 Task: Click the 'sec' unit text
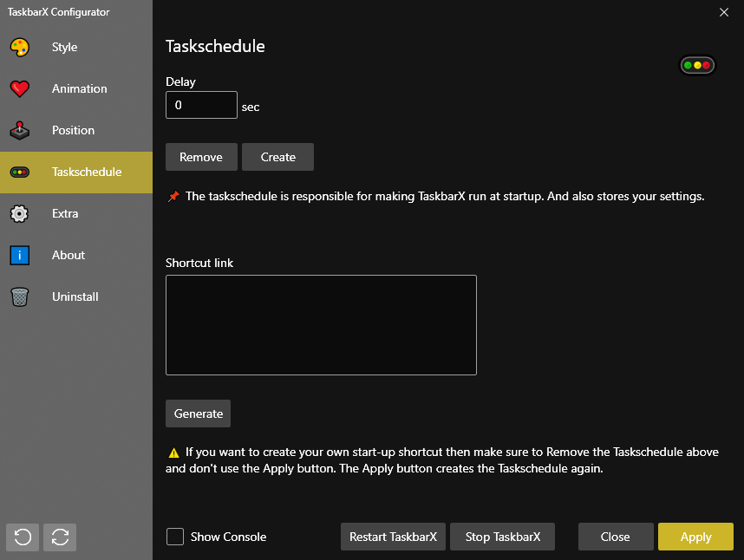click(x=251, y=107)
